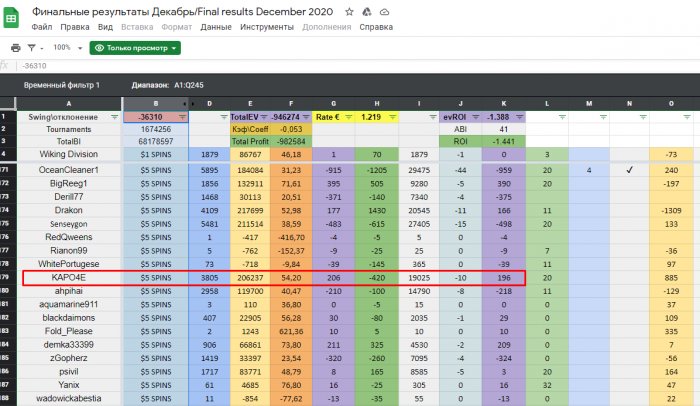
Task: Open the greyed Вставка menu
Action: click(x=137, y=27)
